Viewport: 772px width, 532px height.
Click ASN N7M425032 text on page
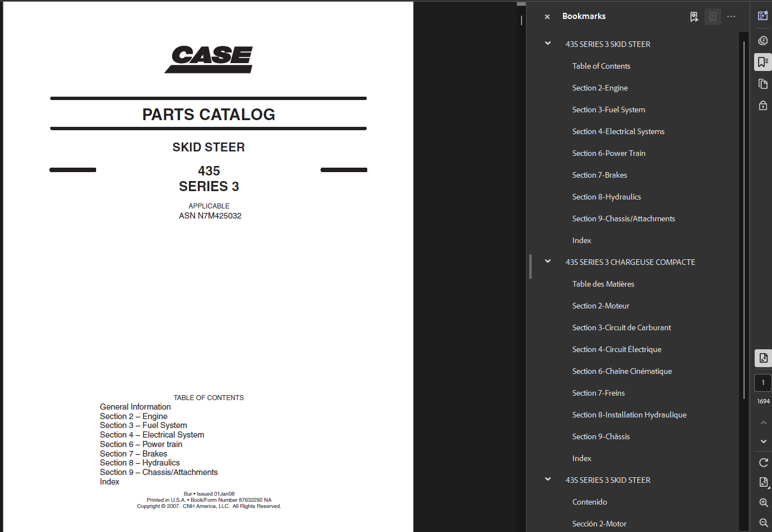[210, 216]
